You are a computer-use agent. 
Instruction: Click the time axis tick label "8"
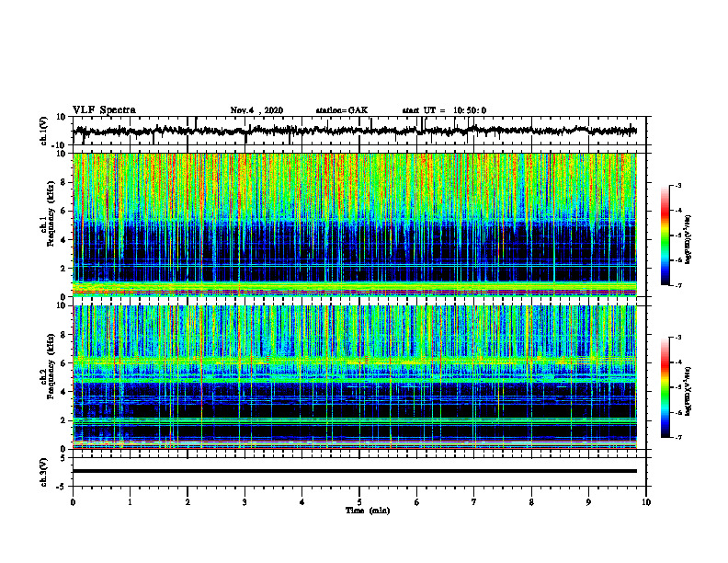pyautogui.click(x=531, y=502)
